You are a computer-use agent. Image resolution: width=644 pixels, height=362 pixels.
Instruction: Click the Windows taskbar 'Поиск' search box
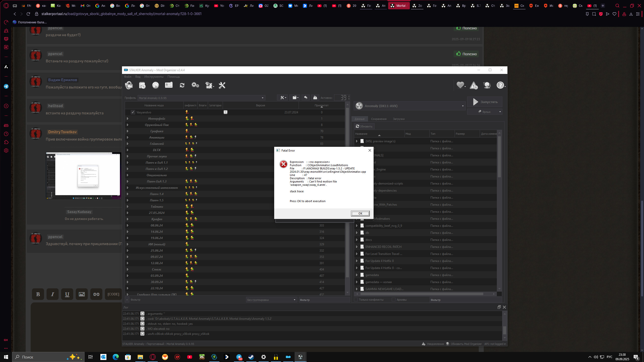tap(48, 357)
